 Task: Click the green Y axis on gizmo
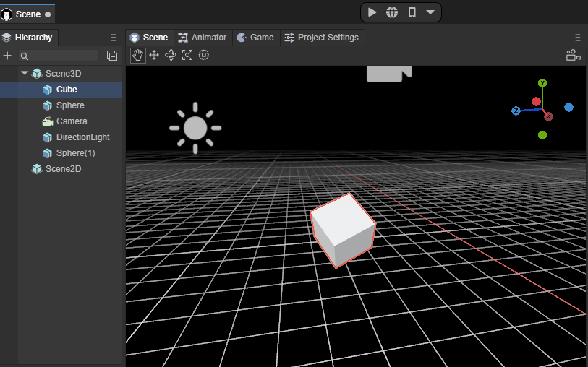click(542, 84)
